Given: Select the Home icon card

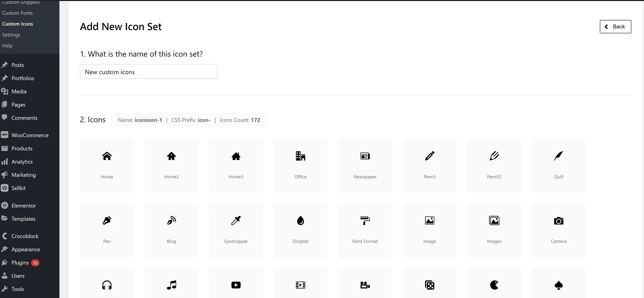Looking at the screenshot, I should pyautogui.click(x=107, y=165).
